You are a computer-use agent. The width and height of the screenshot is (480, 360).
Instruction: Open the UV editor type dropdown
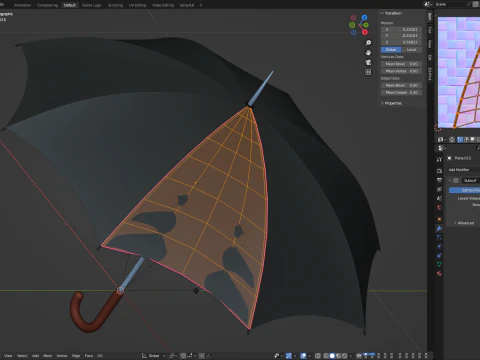click(442, 139)
